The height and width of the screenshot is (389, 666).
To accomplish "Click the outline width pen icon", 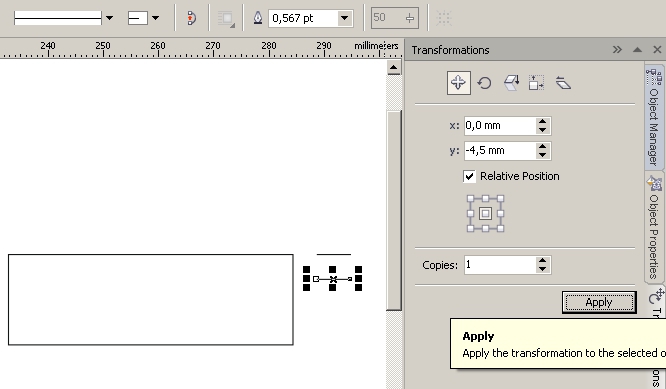I will pyautogui.click(x=258, y=18).
